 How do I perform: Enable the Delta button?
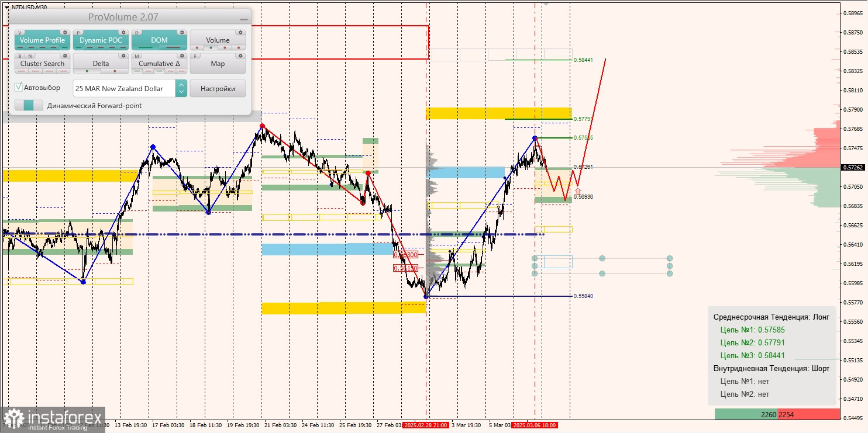pyautogui.click(x=101, y=63)
